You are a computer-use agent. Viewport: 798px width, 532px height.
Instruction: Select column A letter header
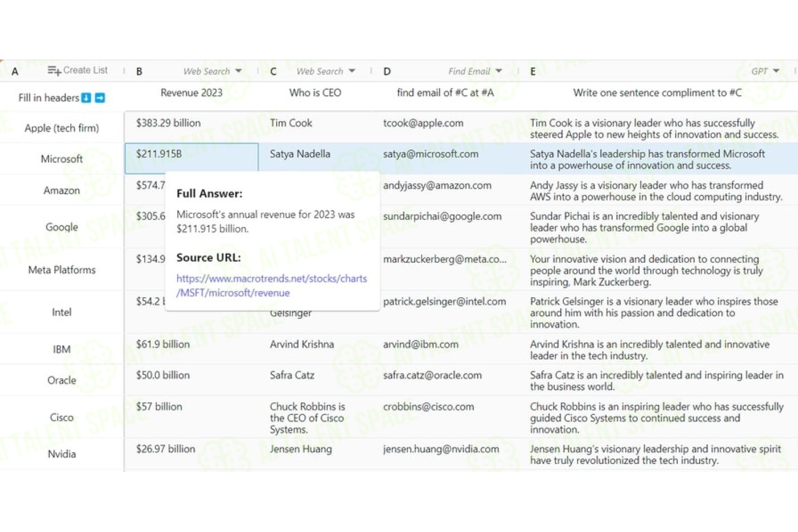click(15, 71)
